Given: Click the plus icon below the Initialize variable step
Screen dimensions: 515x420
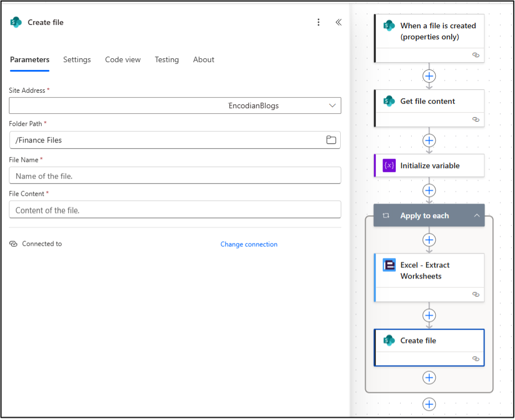Looking at the screenshot, I should click(x=429, y=190).
